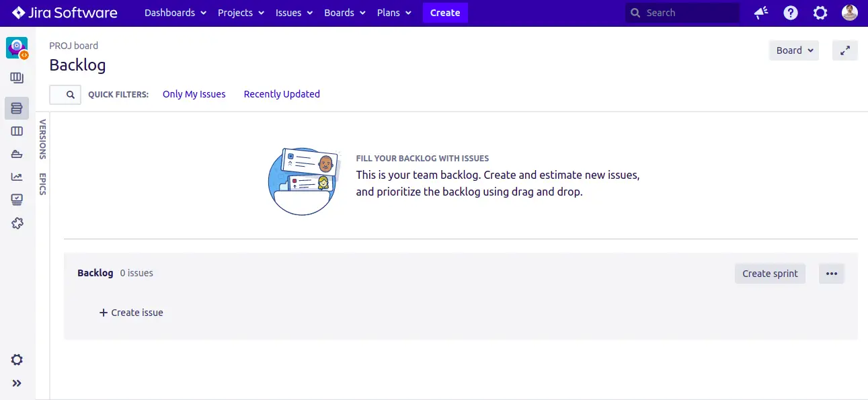Open the Reports chart icon
Viewport: 868px width, 400px height.
click(17, 177)
